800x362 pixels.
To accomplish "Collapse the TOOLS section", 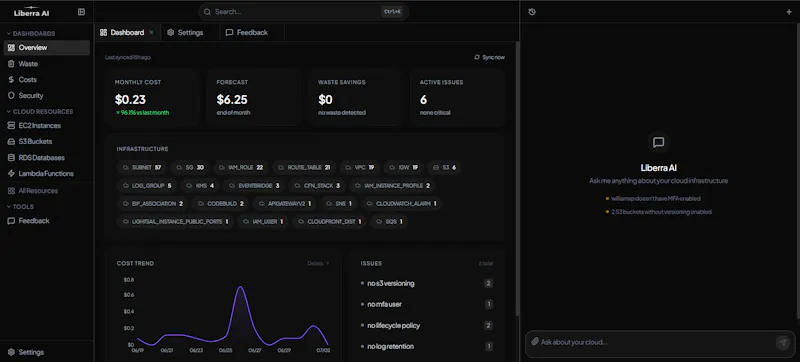I will click(x=20, y=206).
